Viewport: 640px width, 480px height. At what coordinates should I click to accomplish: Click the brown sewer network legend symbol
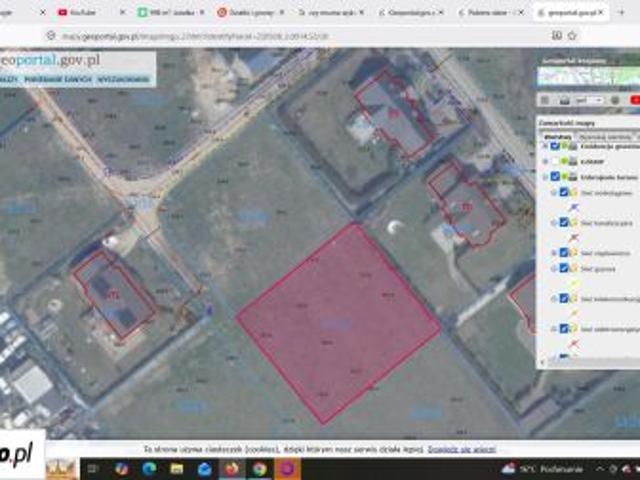coord(573,238)
